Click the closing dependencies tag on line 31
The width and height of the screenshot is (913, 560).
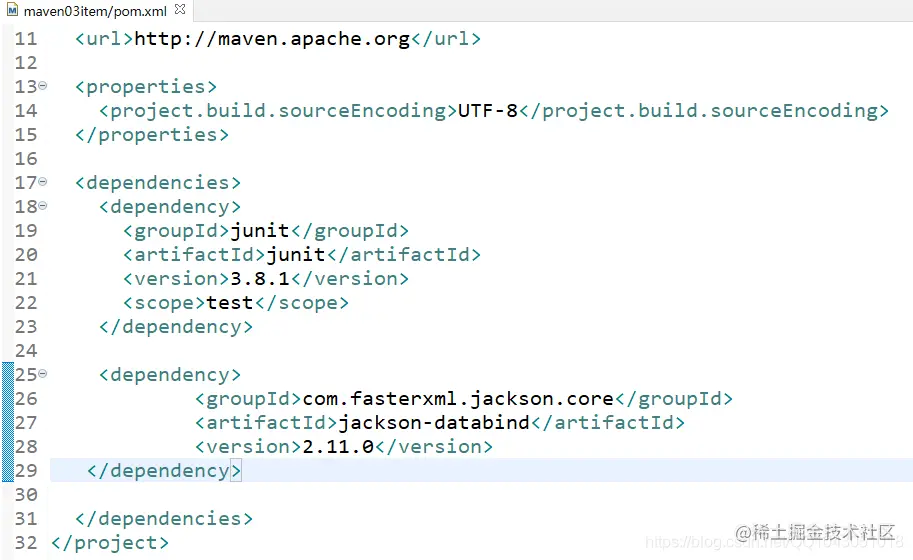coord(164,519)
